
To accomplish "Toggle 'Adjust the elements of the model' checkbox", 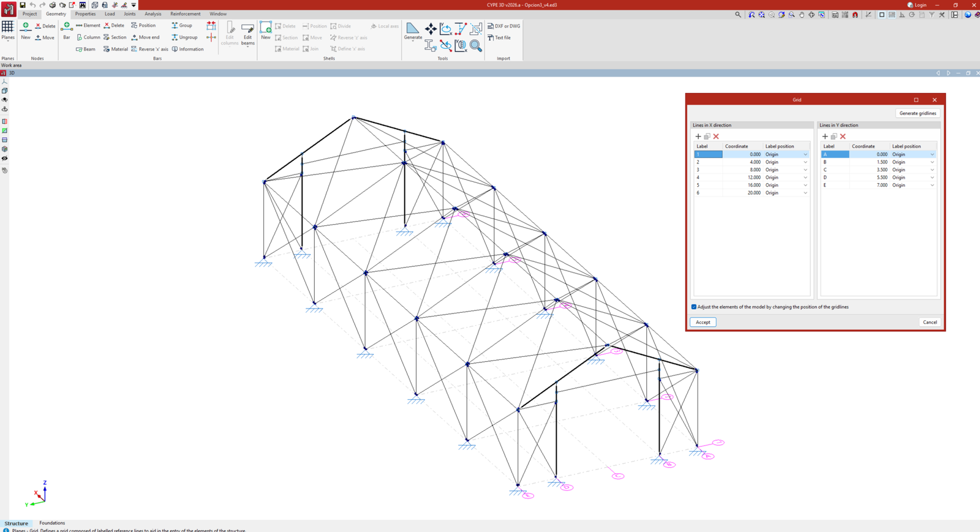I will [x=694, y=307].
